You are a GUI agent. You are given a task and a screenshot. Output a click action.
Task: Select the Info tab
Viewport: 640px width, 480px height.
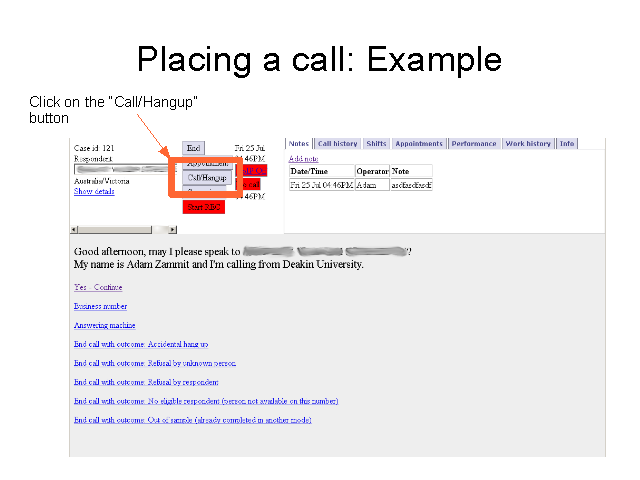pos(567,144)
